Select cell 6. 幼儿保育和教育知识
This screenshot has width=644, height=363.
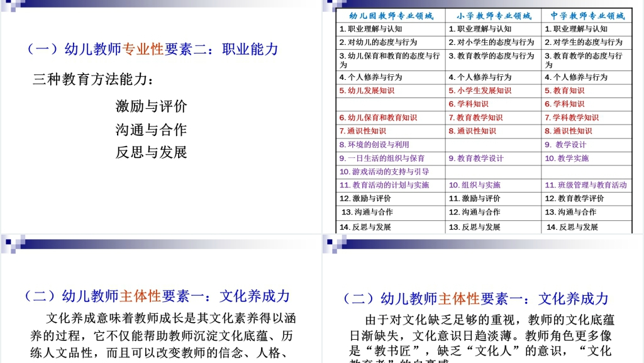pyautogui.click(x=391, y=118)
